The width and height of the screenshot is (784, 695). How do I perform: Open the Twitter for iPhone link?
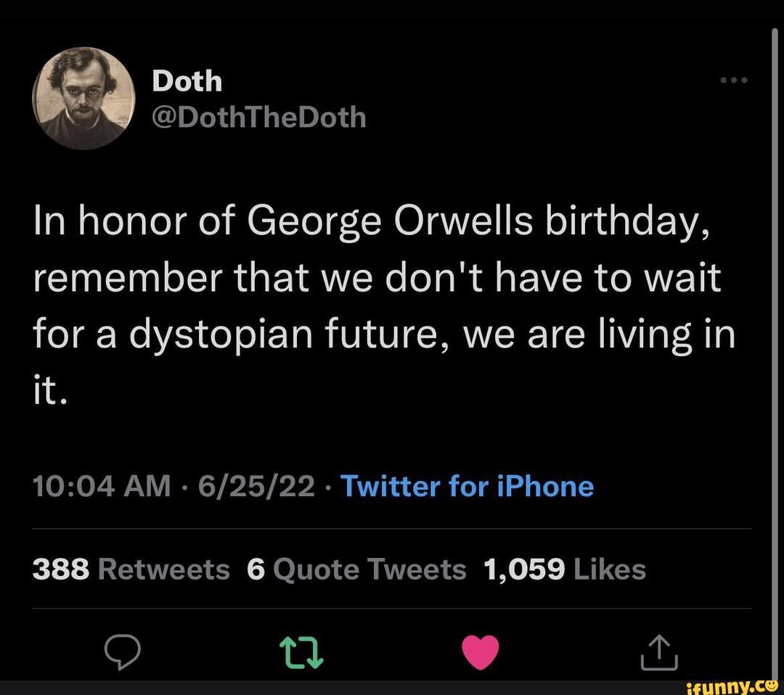pos(467,486)
